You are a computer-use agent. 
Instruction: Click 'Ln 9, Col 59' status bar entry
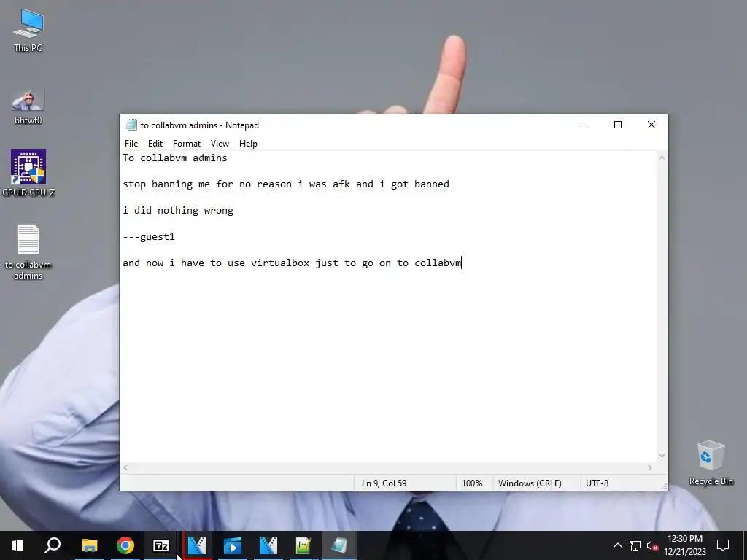pos(384,483)
